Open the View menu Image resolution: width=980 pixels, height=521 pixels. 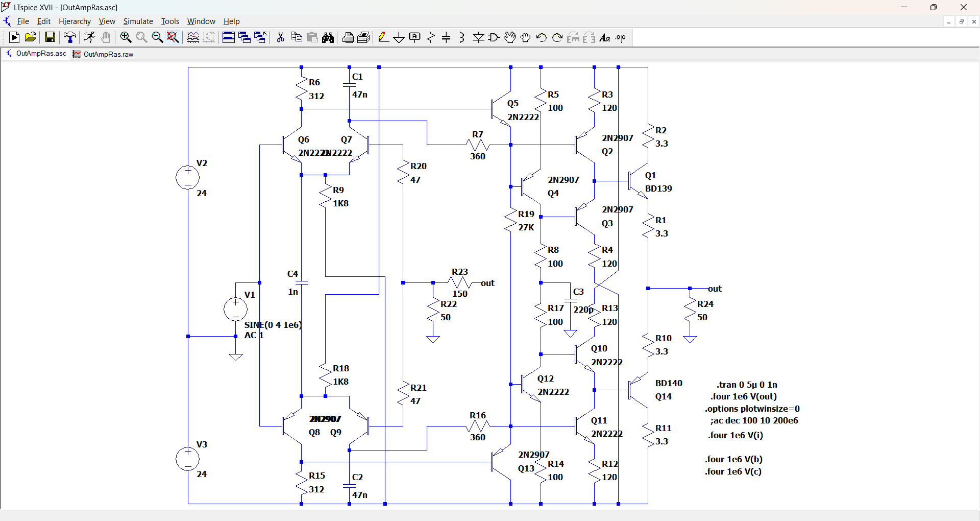[x=107, y=21]
